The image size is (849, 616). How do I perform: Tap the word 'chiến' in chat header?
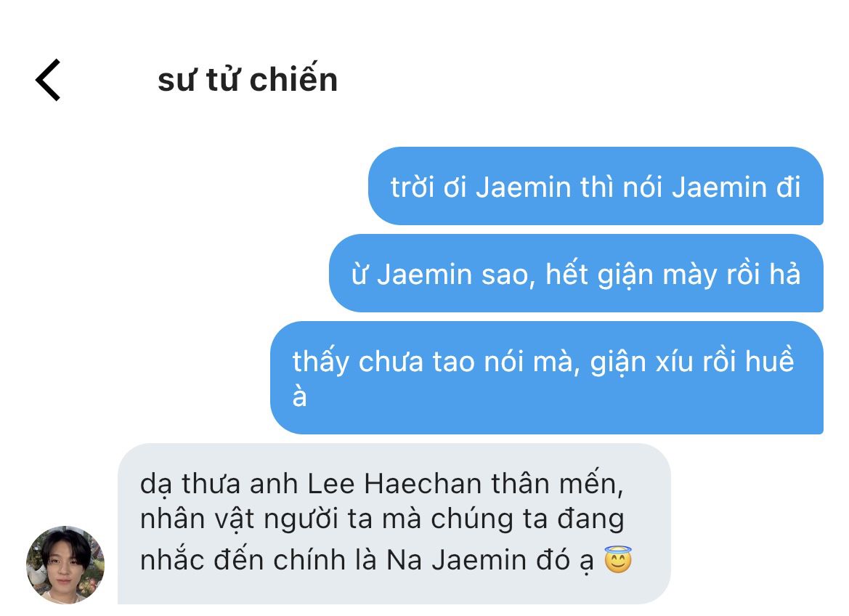(x=293, y=80)
